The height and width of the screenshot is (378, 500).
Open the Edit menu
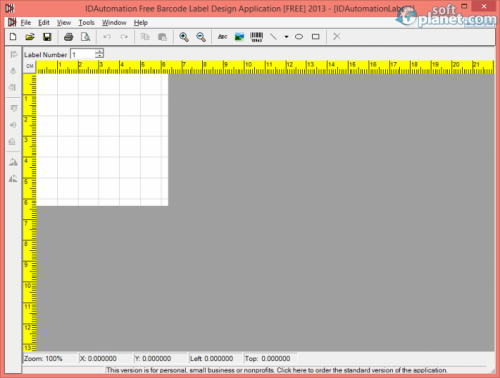(x=44, y=23)
